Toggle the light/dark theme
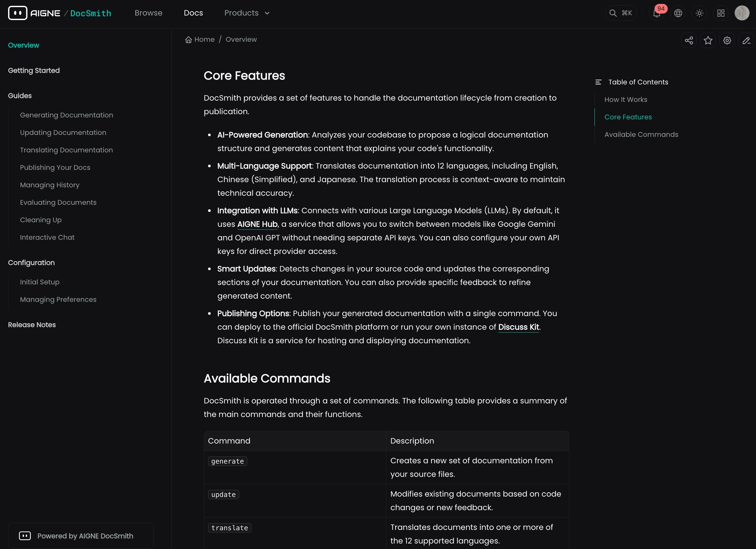 pyautogui.click(x=699, y=13)
